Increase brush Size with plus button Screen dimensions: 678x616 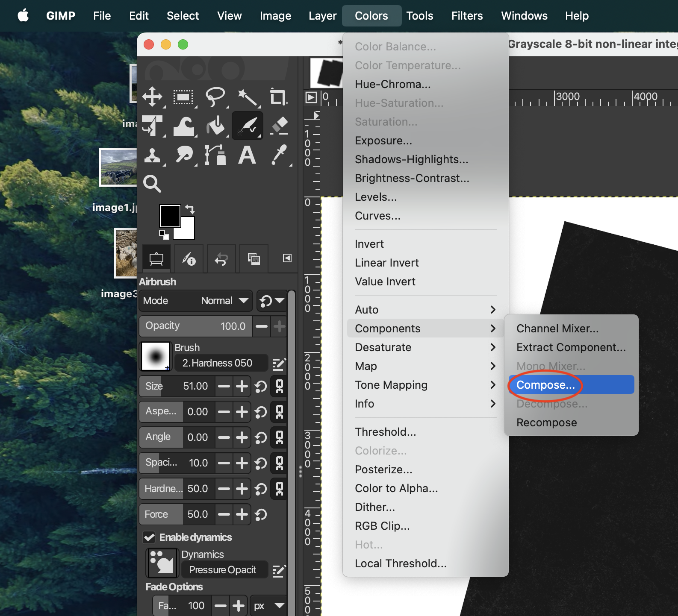click(x=242, y=386)
